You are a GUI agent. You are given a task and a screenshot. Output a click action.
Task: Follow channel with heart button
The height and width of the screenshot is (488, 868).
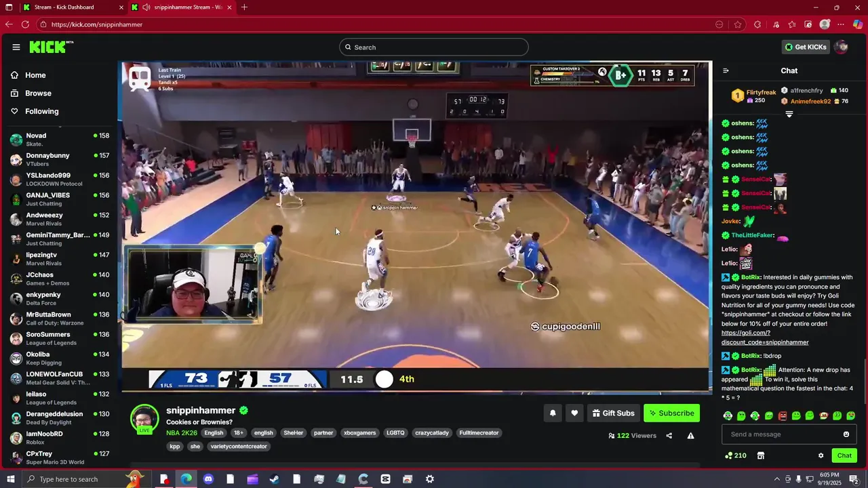coord(574,413)
